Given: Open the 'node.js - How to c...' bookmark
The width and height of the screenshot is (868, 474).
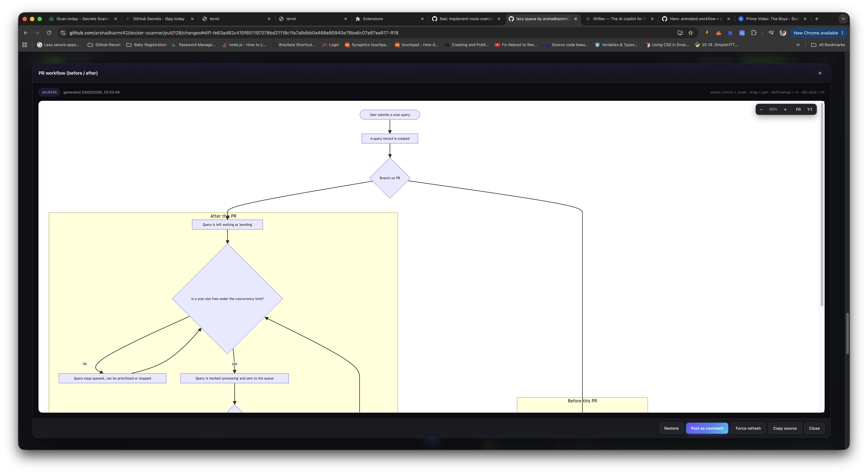Looking at the screenshot, I should coord(244,45).
